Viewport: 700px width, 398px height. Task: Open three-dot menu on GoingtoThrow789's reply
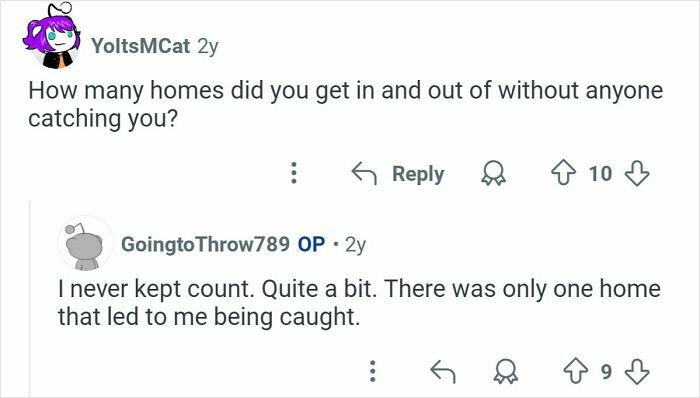(373, 371)
